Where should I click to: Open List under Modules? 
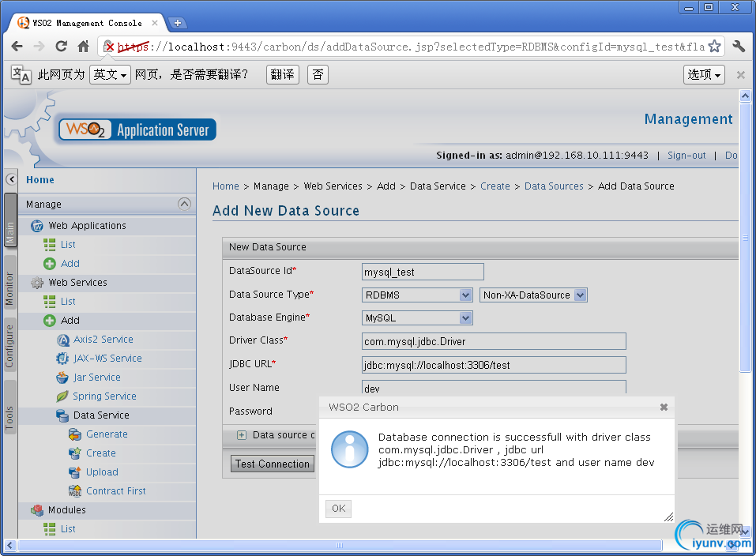(68, 529)
